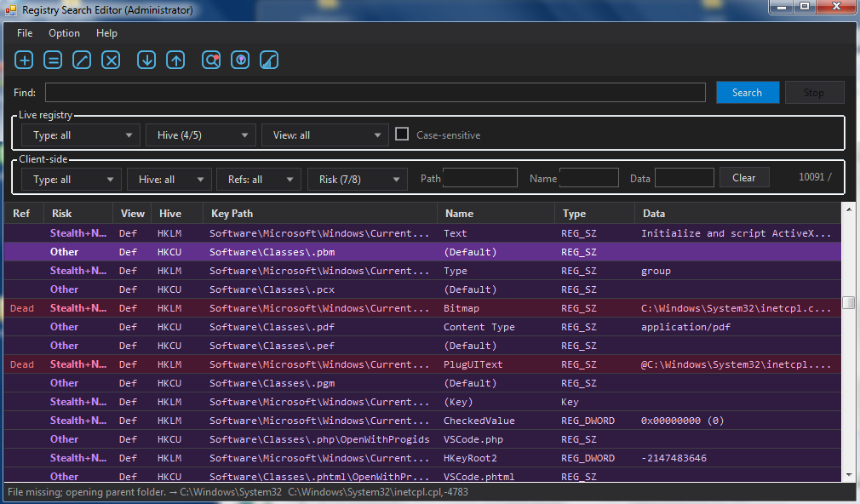860x504 pixels.
Task: Select the Software\Classes\.pbm row
Action: click(x=423, y=252)
